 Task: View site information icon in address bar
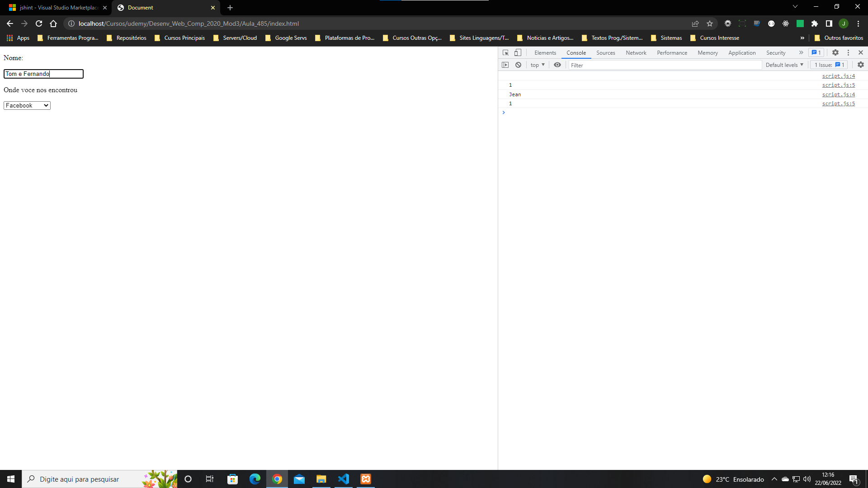pos(71,23)
